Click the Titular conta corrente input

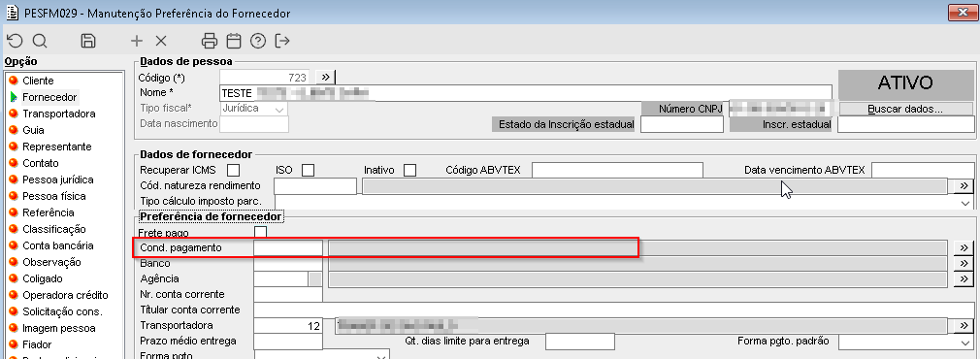pyautogui.click(x=614, y=310)
